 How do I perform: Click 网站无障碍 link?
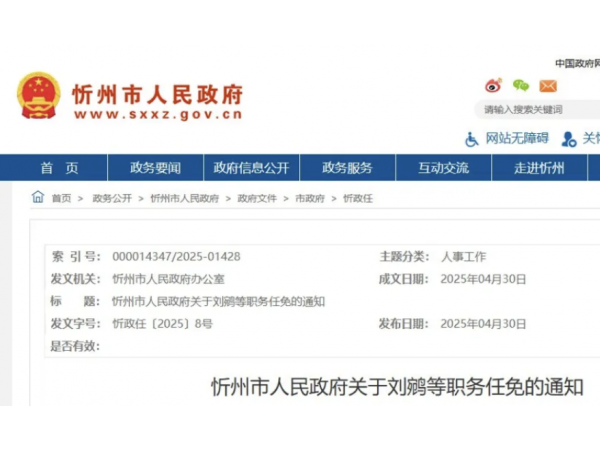tap(517, 139)
